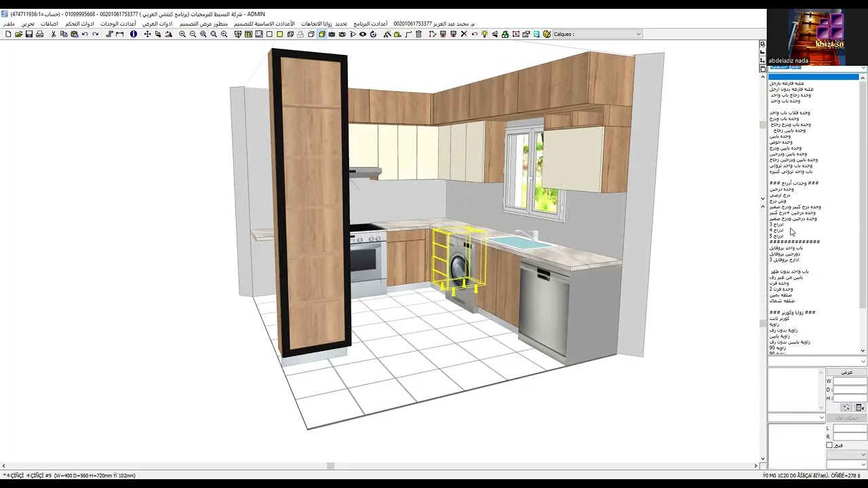
Task: Open the تحرير menu
Action: point(27,24)
